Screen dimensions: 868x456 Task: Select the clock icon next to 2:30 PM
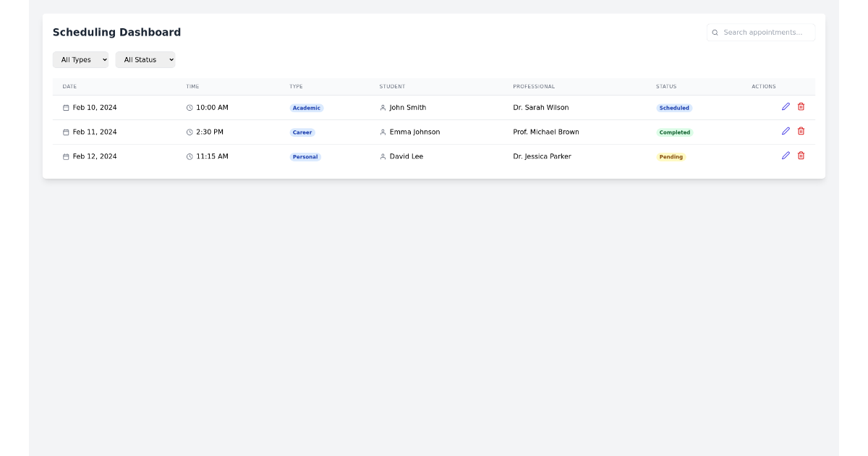coord(190,132)
